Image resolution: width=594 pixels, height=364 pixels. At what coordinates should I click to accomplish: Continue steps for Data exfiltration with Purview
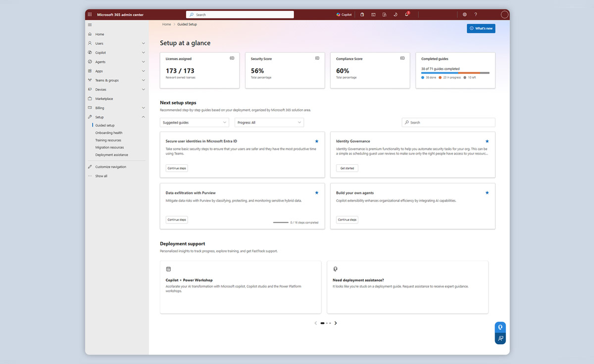click(177, 220)
